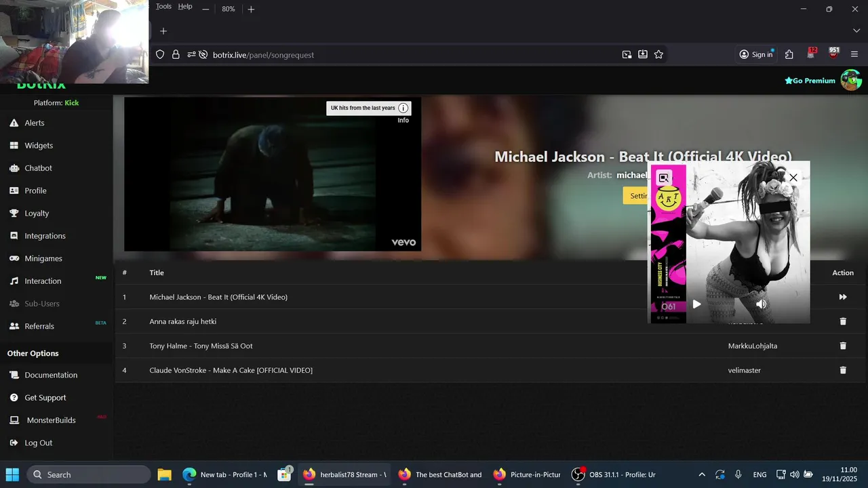This screenshot has height=488, width=868.
Task: Open the user avatar menu
Action: (x=851, y=80)
